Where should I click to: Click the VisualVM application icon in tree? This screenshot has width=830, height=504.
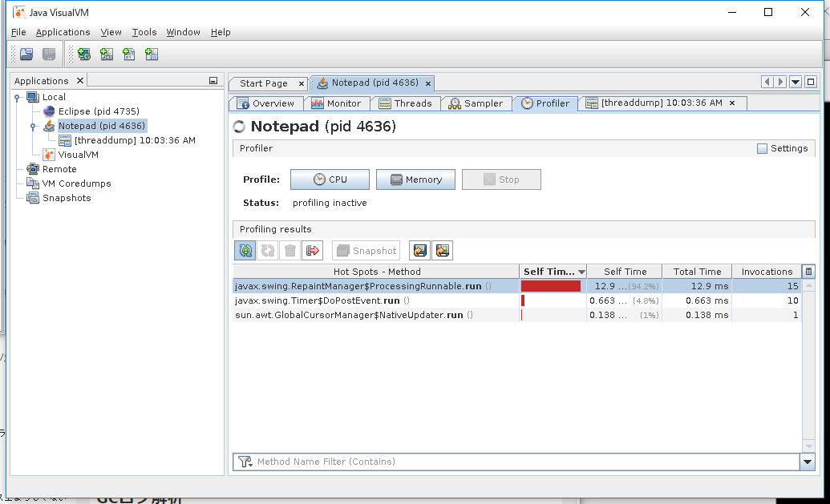(x=49, y=155)
